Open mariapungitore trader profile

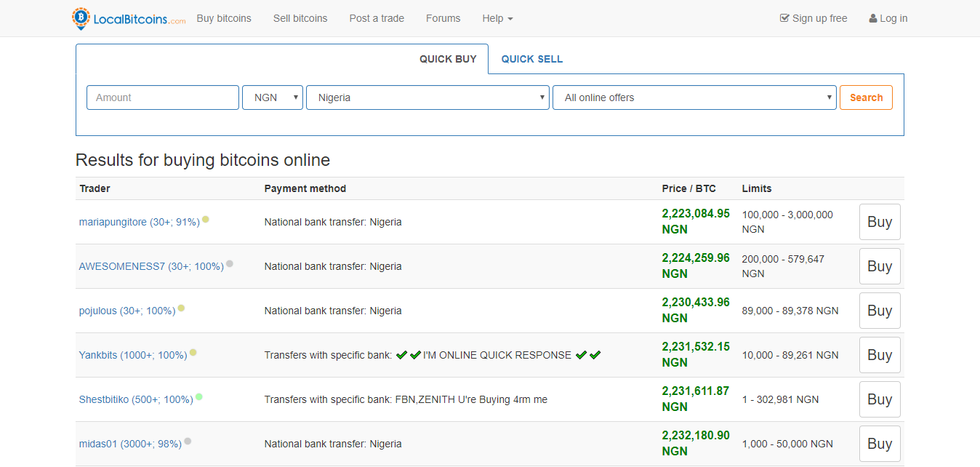pyautogui.click(x=140, y=222)
